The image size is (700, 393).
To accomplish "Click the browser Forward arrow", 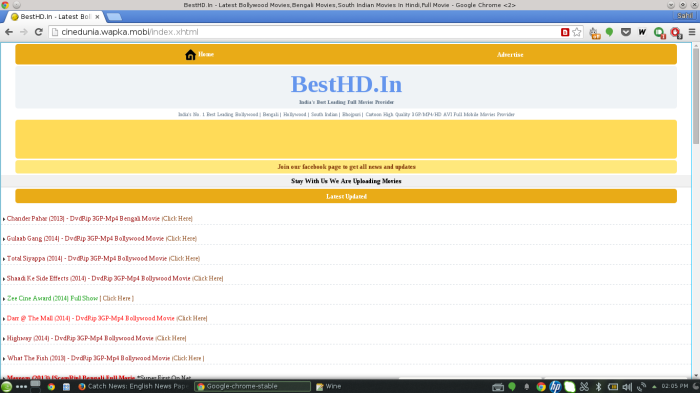I will 24,32.
